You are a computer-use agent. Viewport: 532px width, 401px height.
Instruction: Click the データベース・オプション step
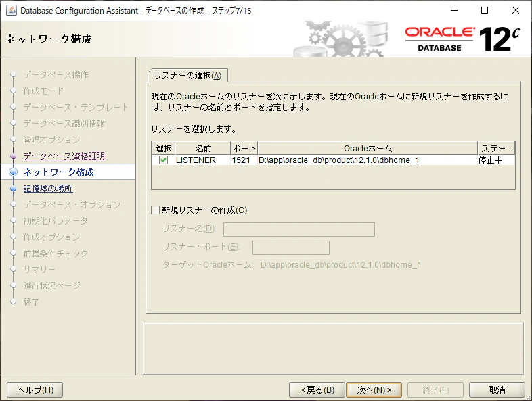(72, 205)
